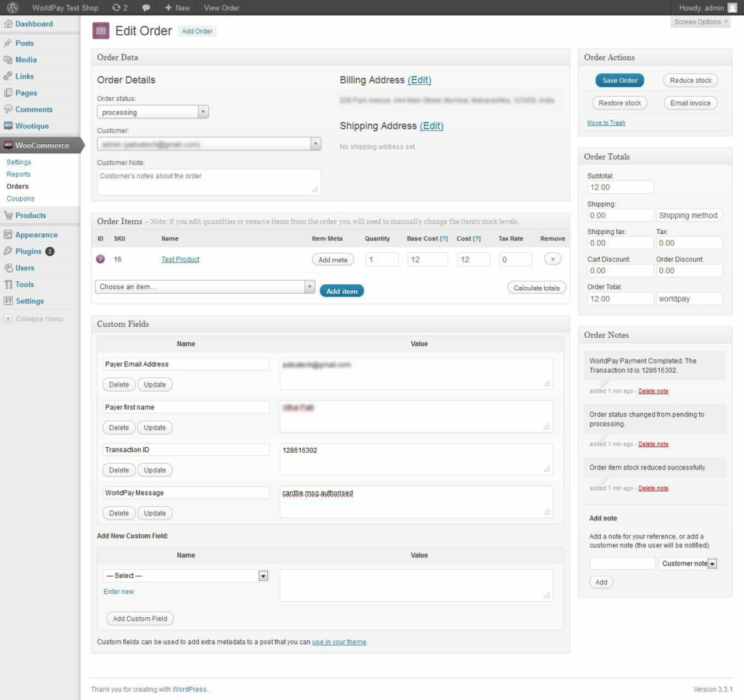Open the Choose an item dropdown
Image resolution: width=744 pixels, height=700 pixels.
click(205, 286)
